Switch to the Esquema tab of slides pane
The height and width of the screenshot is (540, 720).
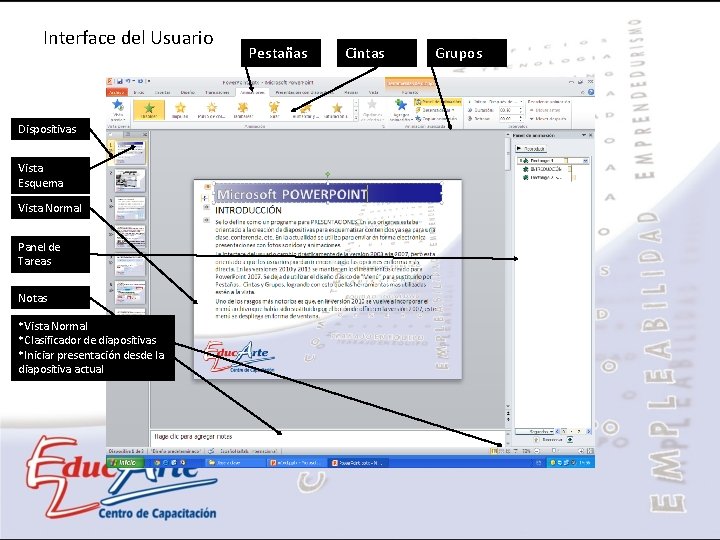point(129,134)
